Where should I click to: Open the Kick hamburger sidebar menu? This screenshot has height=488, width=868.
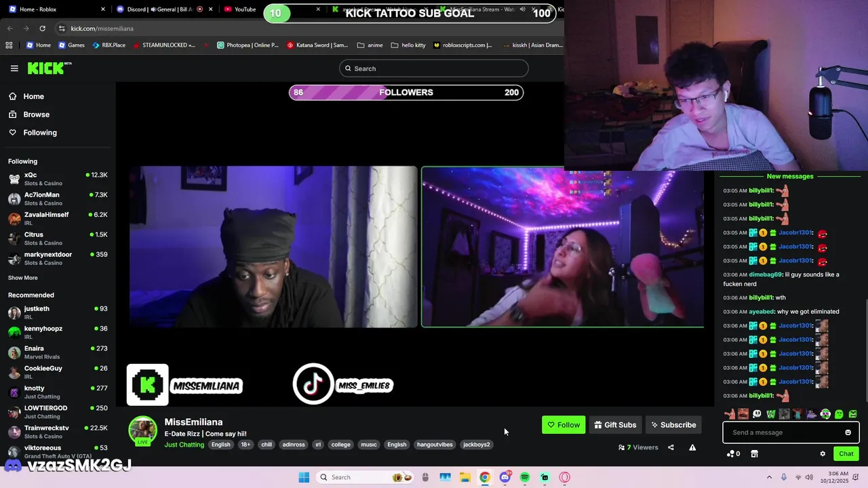point(14,68)
